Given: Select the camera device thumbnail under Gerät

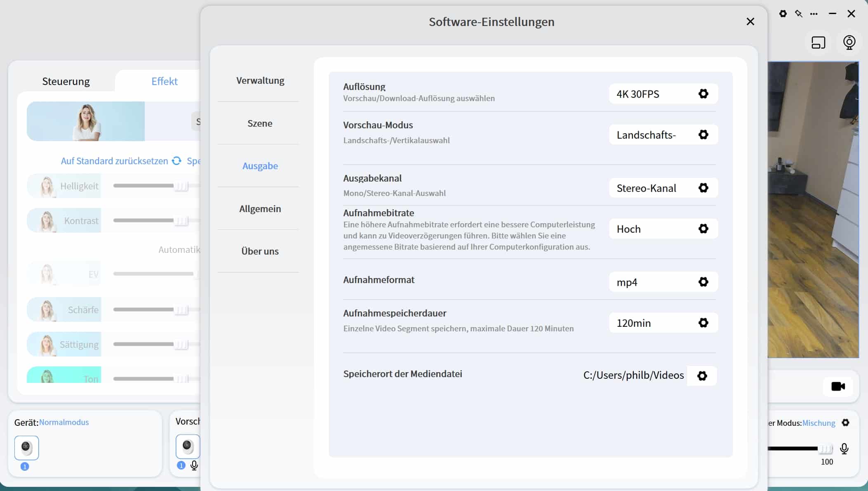Looking at the screenshot, I should (x=26, y=447).
